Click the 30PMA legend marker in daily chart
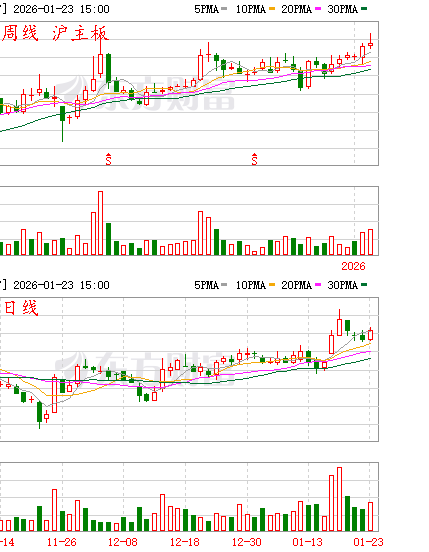 [x=364, y=285]
